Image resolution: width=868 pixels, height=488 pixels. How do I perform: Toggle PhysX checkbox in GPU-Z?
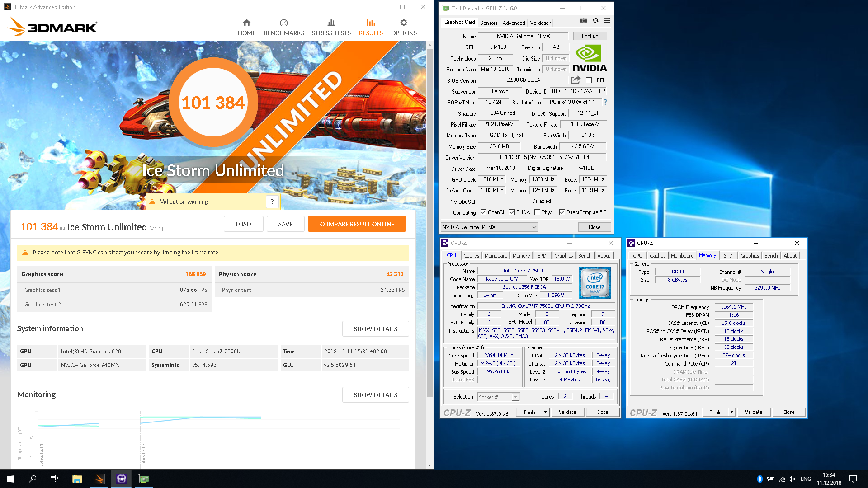point(537,212)
